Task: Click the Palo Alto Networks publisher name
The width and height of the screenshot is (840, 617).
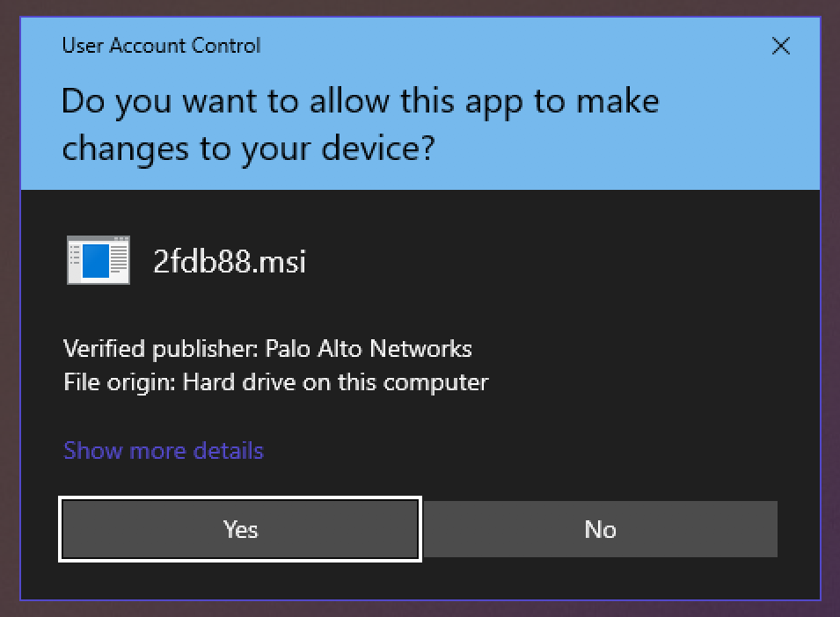Action: click(369, 349)
